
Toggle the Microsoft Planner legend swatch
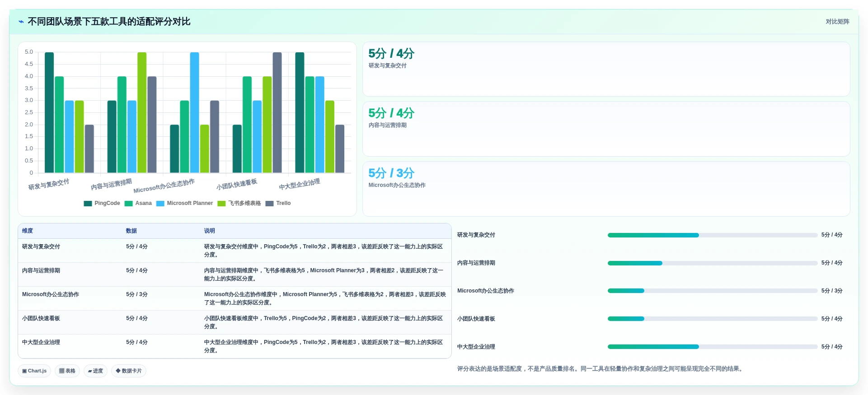coord(160,204)
